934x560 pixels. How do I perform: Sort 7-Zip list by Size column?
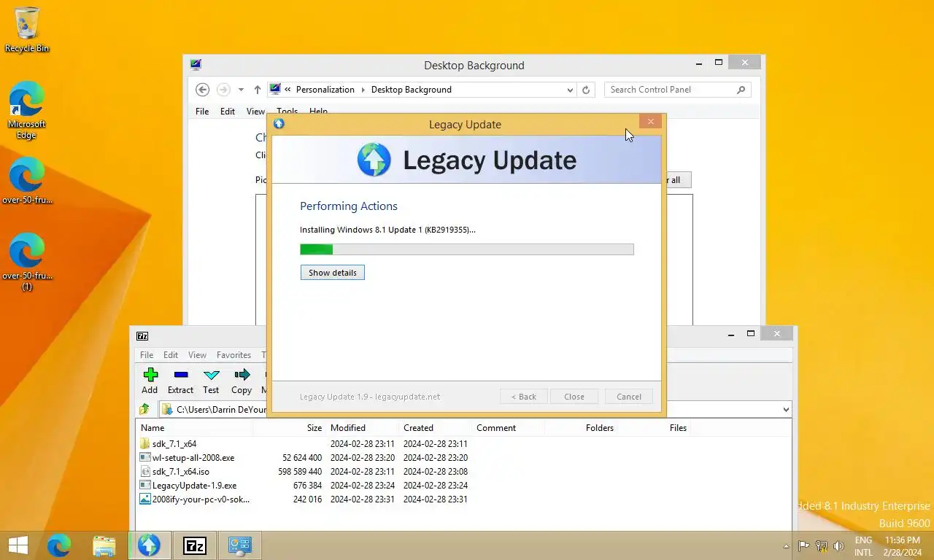[x=290, y=428]
